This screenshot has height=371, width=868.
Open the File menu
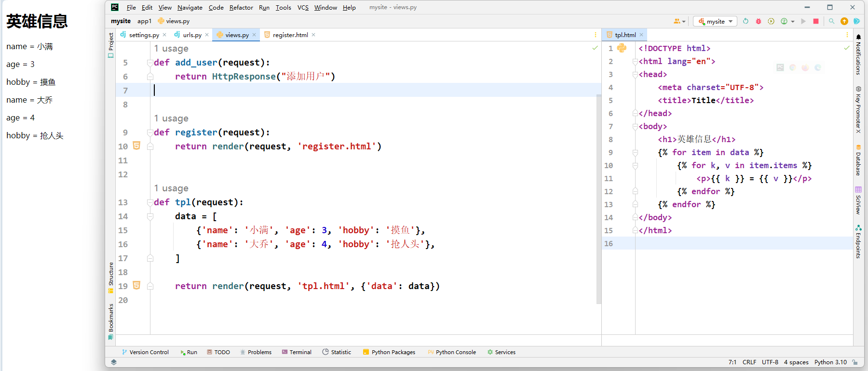click(131, 8)
